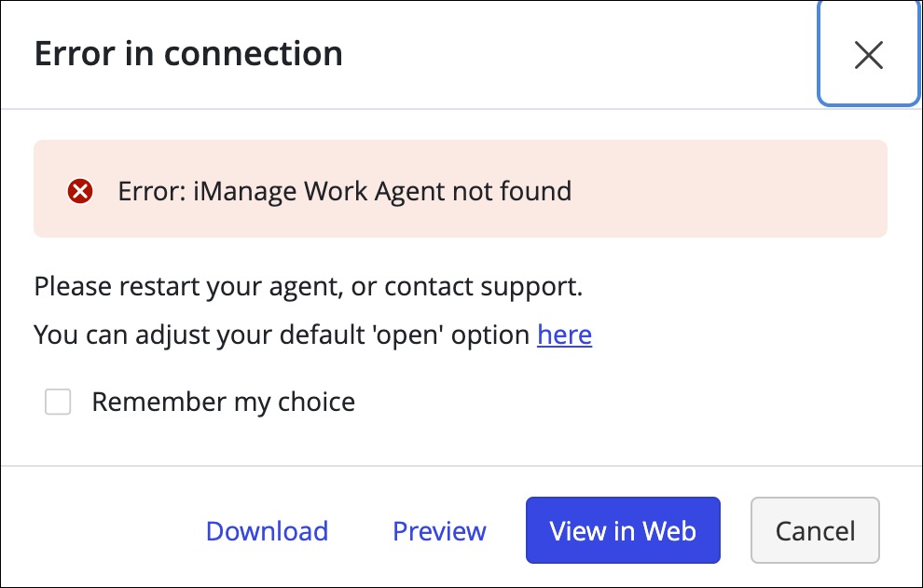Select the error alert banner
This screenshot has width=923, height=588.
461,190
